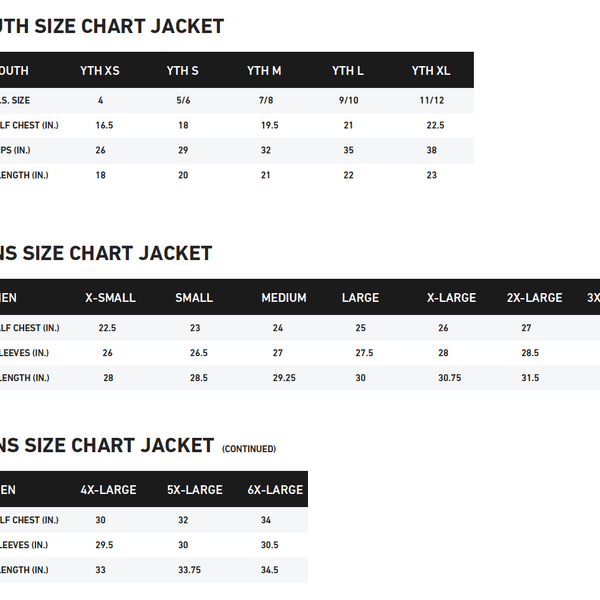Click the YTH XS column header
Screen dimensions: 600x600
[100, 70]
